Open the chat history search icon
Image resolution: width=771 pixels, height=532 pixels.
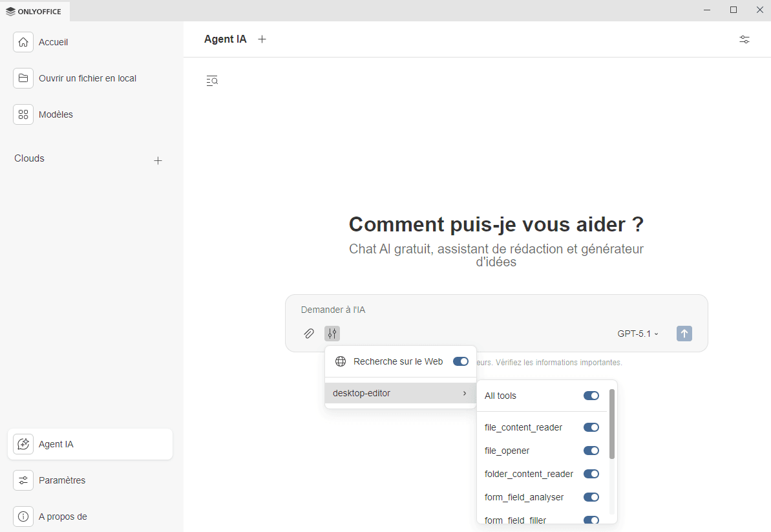(x=212, y=81)
